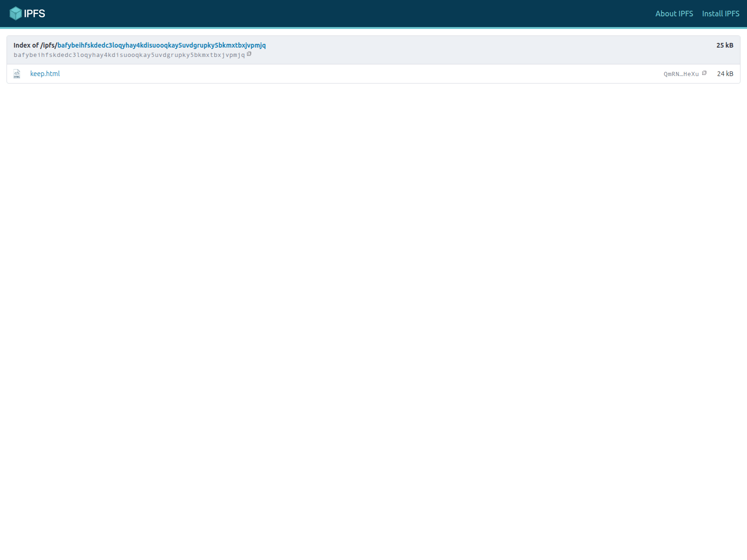Screen dimensions: 747x560
Task: Copy the QmRN…HeXu hash via copy icon
Action: pyautogui.click(x=704, y=73)
